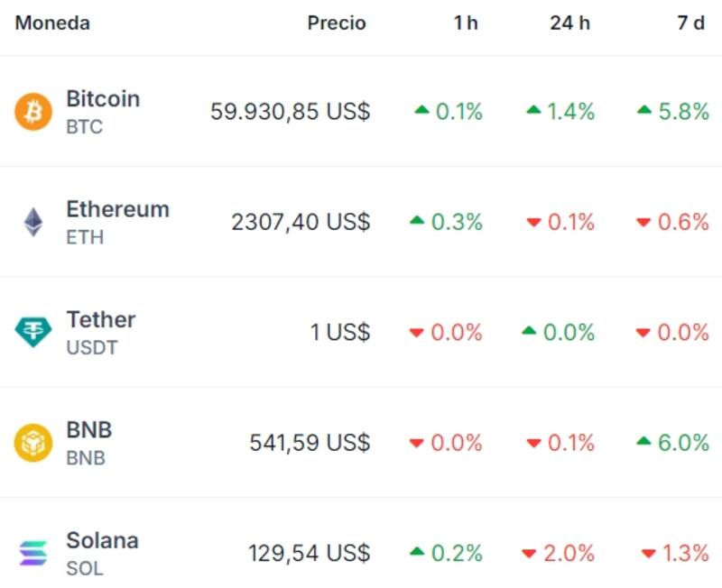Viewport: 722px width, 588px height.
Task: Click the Ethereum diamond icon
Action: coord(32,221)
